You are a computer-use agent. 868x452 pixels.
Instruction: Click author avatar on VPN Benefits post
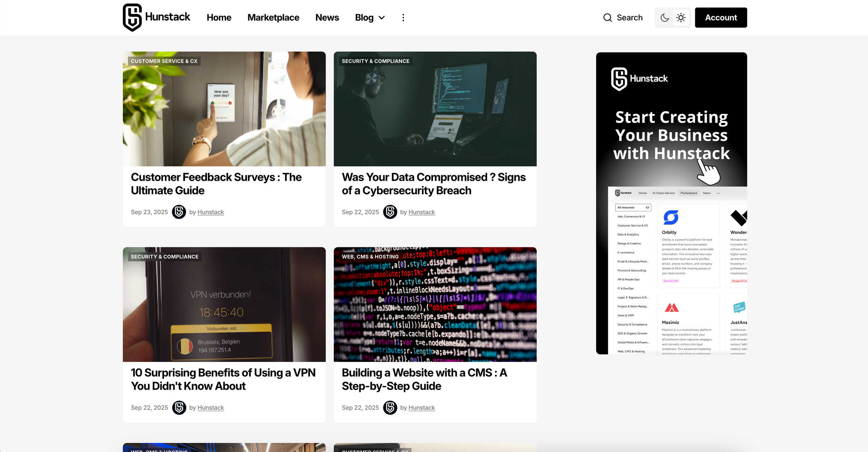[179, 408]
